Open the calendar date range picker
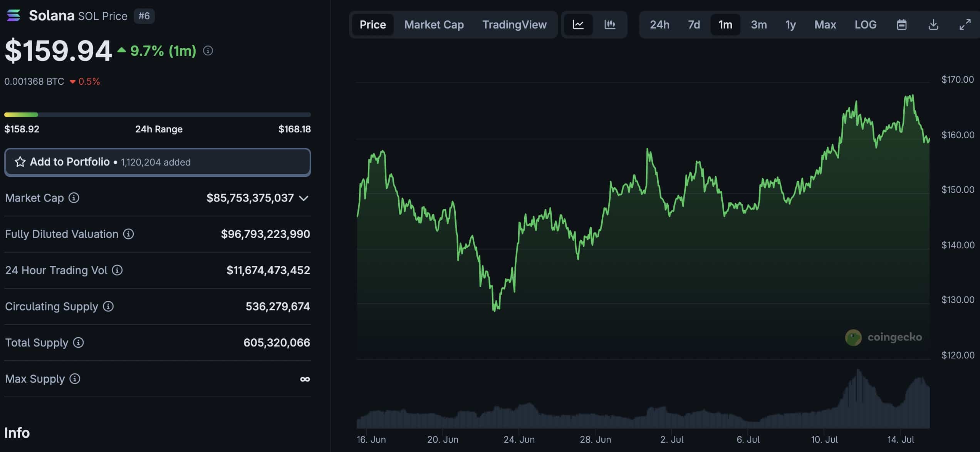Viewport: 980px width, 452px height. click(x=901, y=25)
